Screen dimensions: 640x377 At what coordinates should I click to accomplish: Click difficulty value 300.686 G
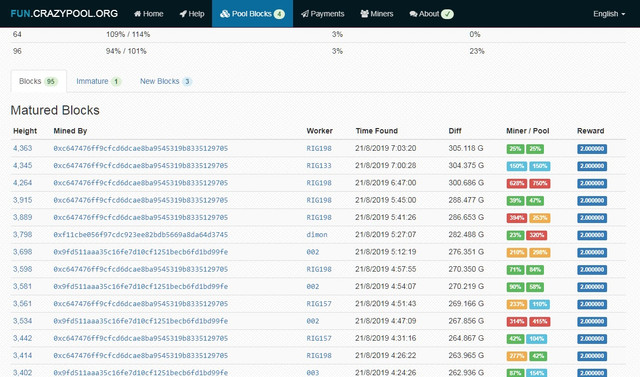466,183
